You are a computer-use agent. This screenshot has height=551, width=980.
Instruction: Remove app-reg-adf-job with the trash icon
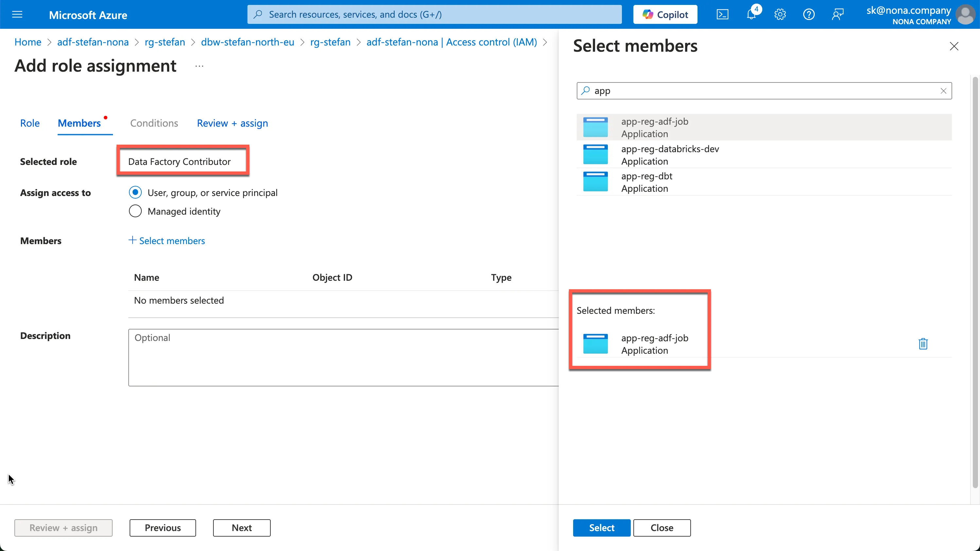(x=923, y=344)
